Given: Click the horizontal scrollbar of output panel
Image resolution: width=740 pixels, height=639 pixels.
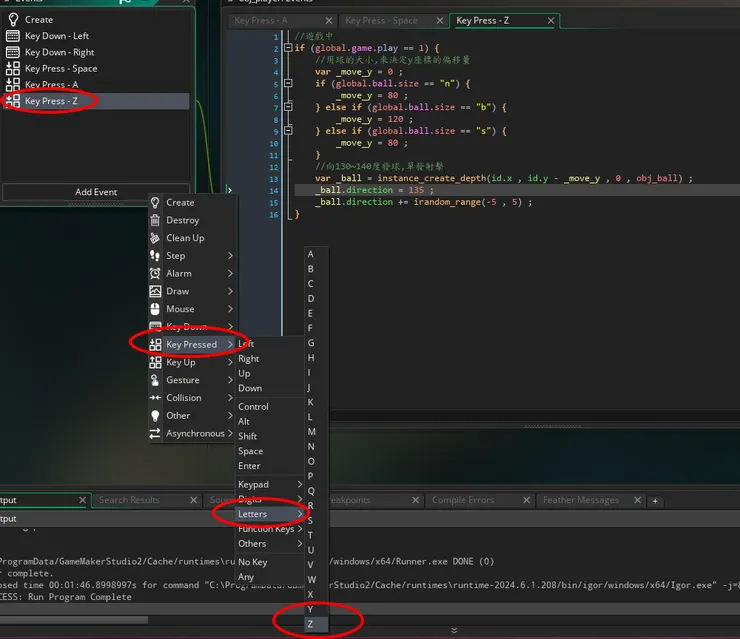Looking at the screenshot, I should pyautogui.click(x=74, y=620).
